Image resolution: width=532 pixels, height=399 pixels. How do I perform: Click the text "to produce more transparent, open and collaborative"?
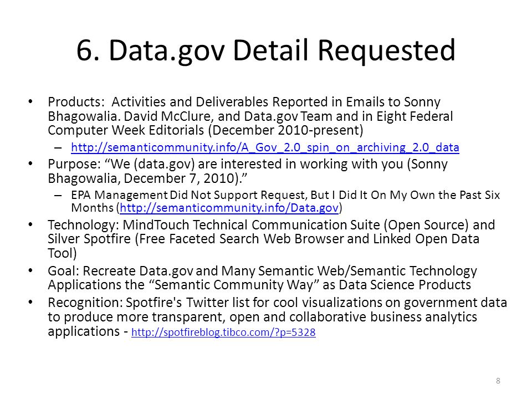pos(207,317)
